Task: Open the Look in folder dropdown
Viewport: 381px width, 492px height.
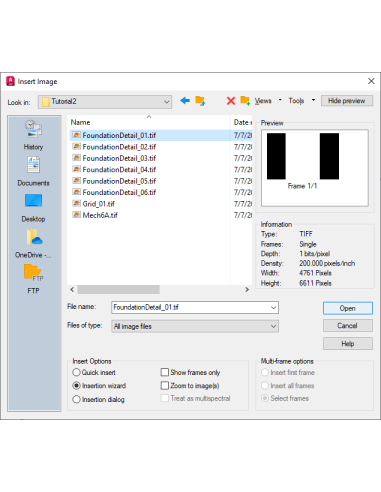Action: click(105, 102)
